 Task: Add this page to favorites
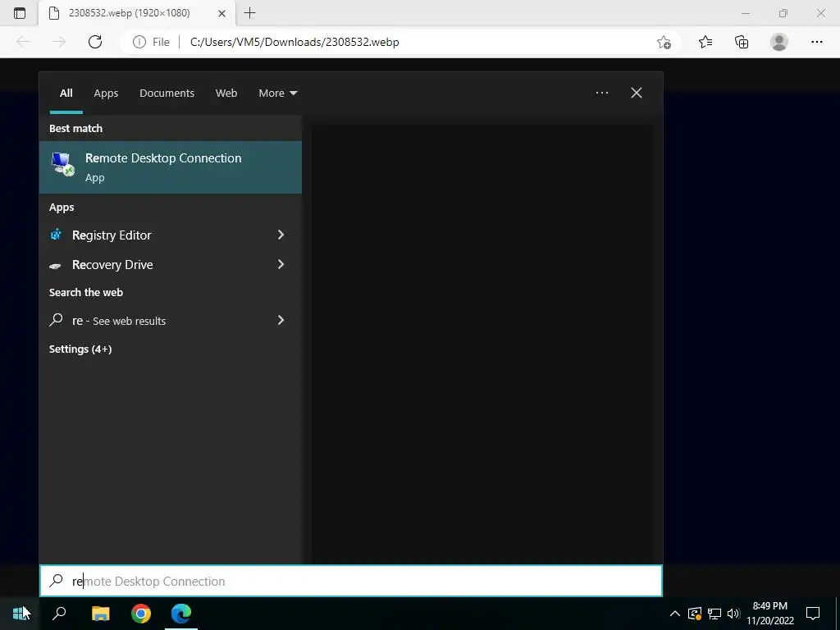click(664, 42)
